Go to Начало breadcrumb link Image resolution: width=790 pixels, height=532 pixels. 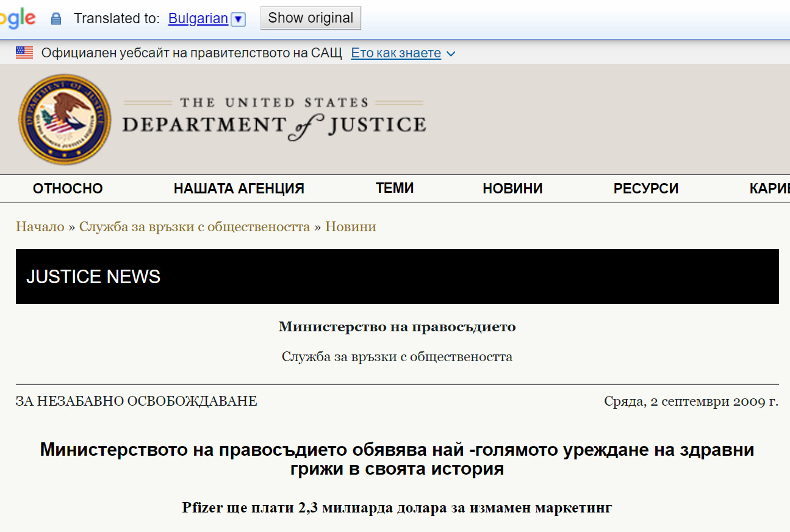[x=40, y=227]
